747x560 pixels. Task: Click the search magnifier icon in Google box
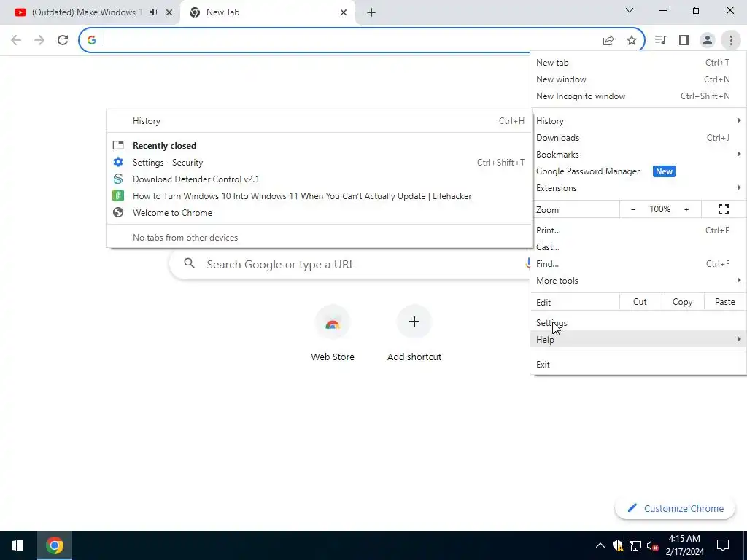pos(190,263)
